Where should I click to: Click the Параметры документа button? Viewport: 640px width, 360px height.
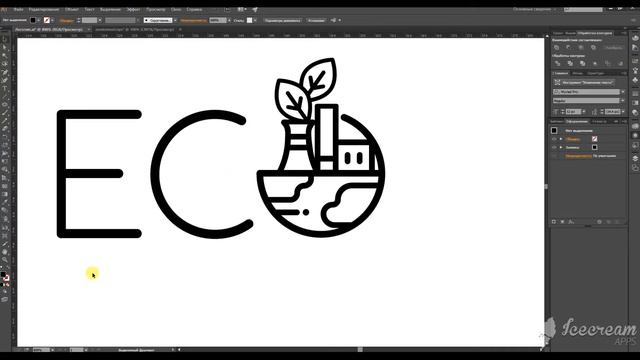[282, 20]
